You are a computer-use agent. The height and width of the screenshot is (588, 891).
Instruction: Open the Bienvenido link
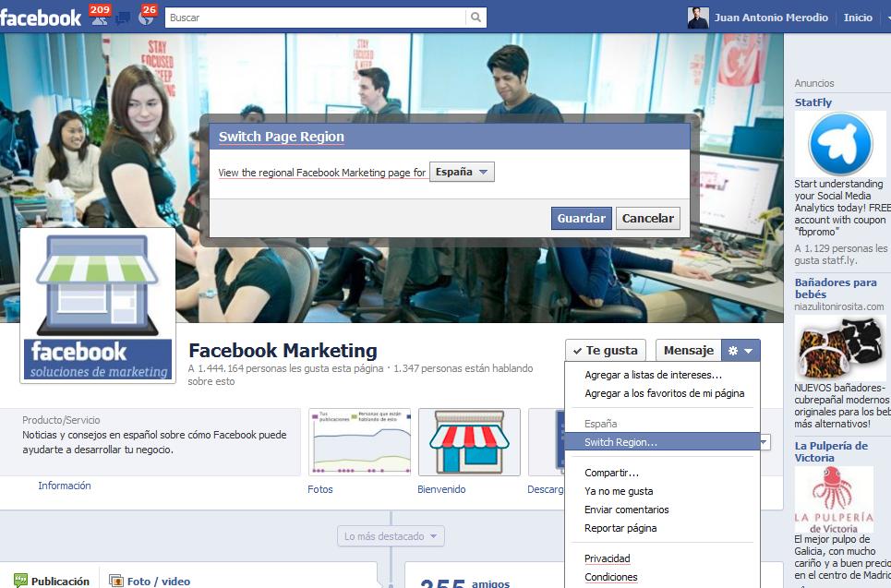click(x=441, y=489)
